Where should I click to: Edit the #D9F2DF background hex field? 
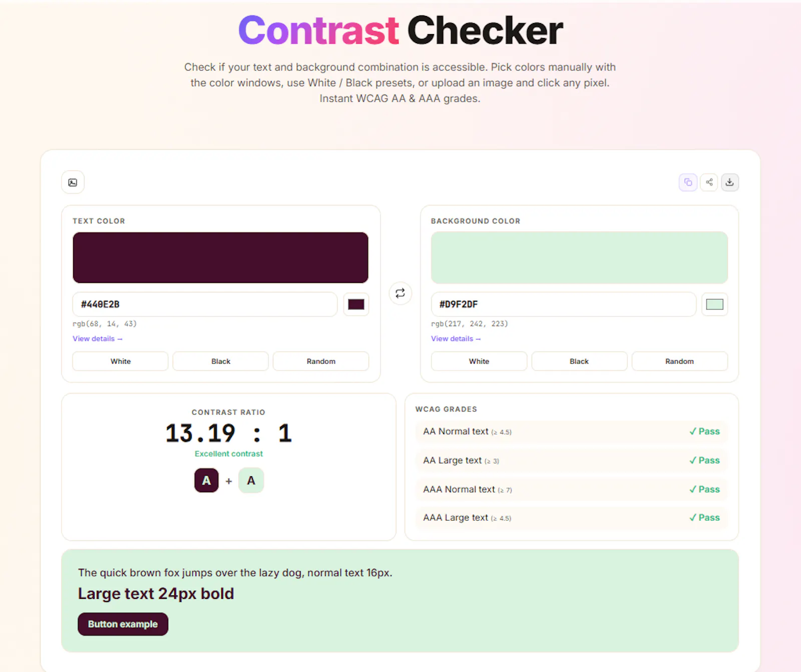563,304
